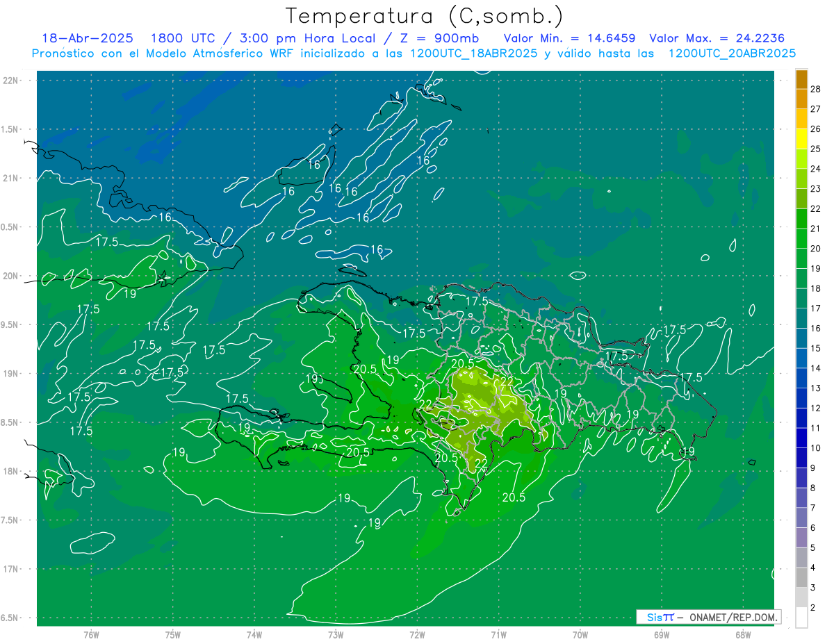Click the '76W' longitude label
The height and width of the screenshot is (644, 834).
(91, 635)
